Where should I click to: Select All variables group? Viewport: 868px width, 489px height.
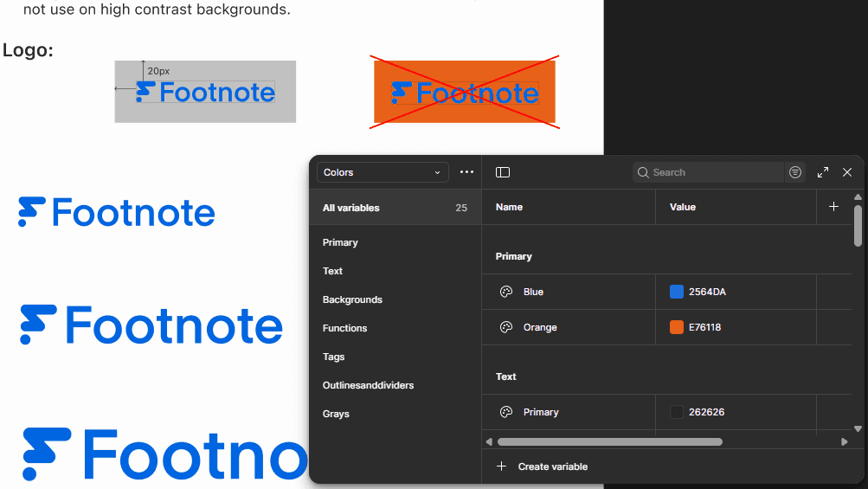click(x=395, y=208)
